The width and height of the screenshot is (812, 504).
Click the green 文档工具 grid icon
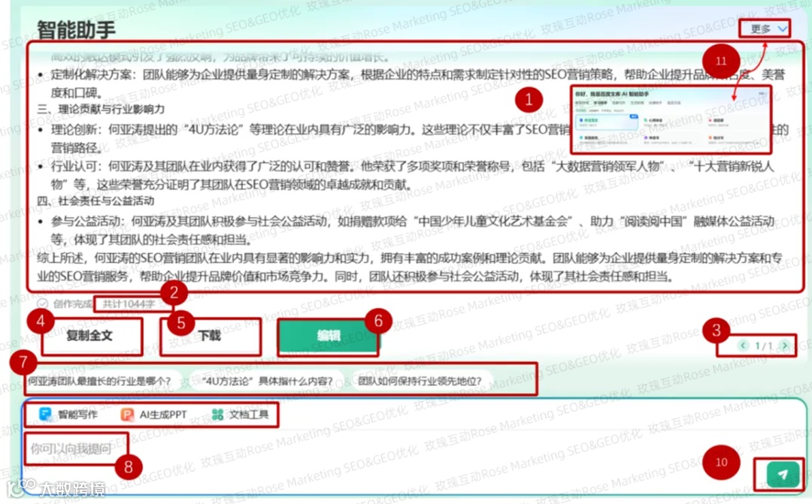point(217,415)
